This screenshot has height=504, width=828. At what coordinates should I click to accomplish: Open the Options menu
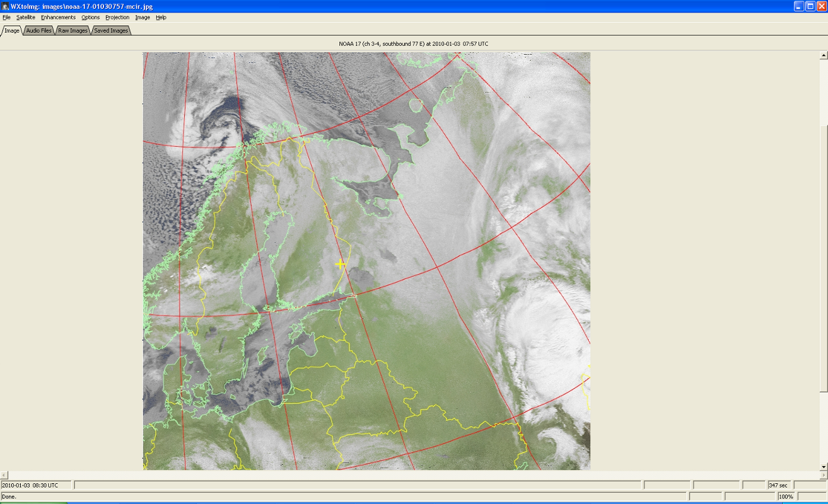90,18
